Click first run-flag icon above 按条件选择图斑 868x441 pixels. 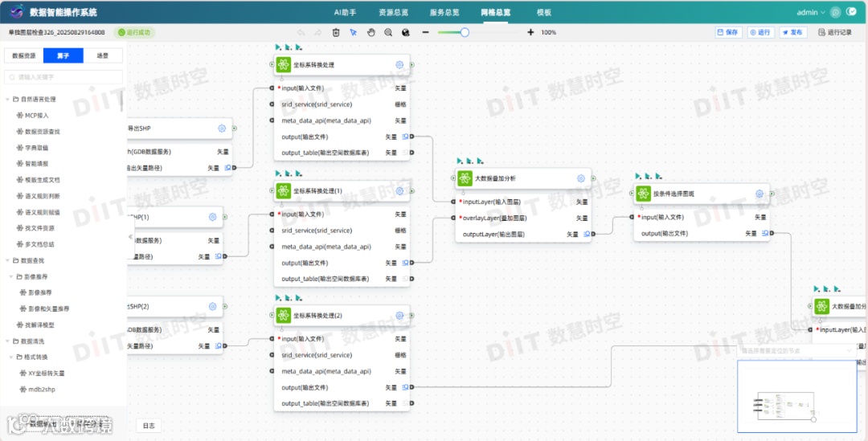(x=638, y=176)
